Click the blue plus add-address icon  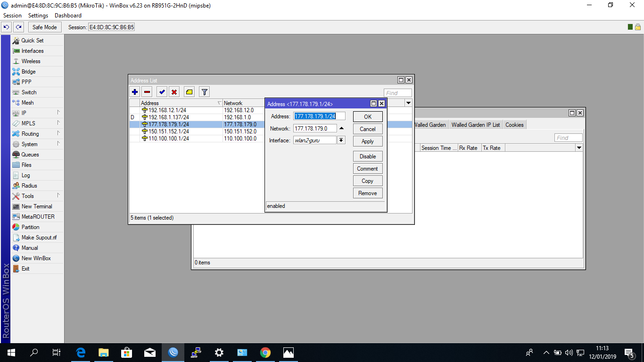[x=135, y=92]
